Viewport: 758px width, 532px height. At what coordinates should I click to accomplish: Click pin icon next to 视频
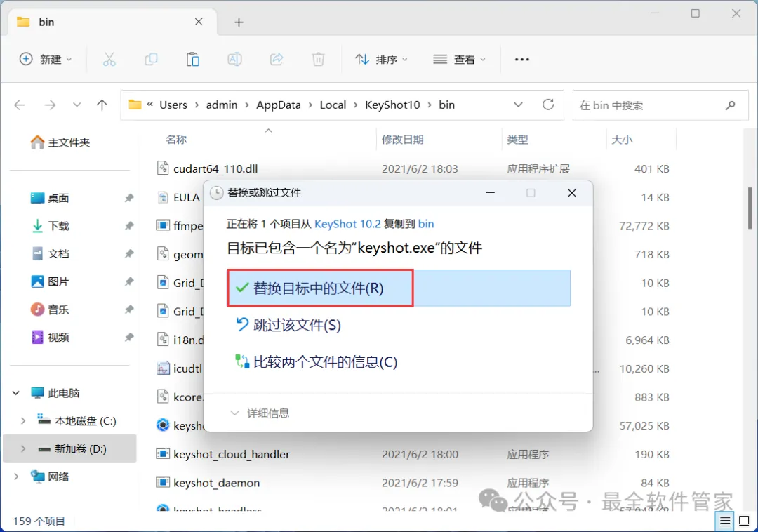pyautogui.click(x=128, y=338)
